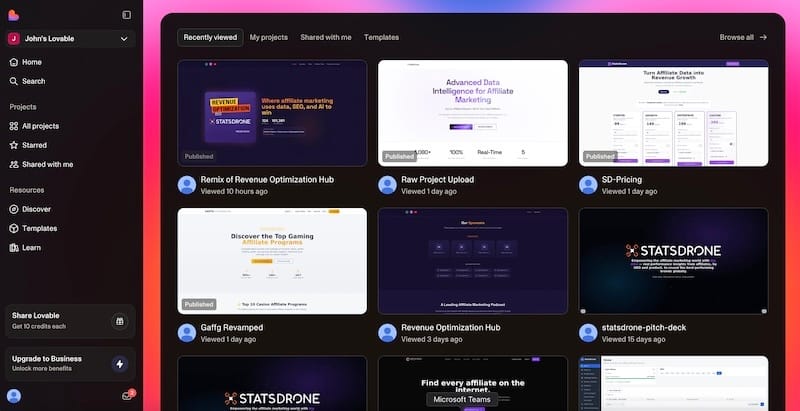Click the All projects grid icon
The height and width of the screenshot is (411, 800).
tap(14, 126)
